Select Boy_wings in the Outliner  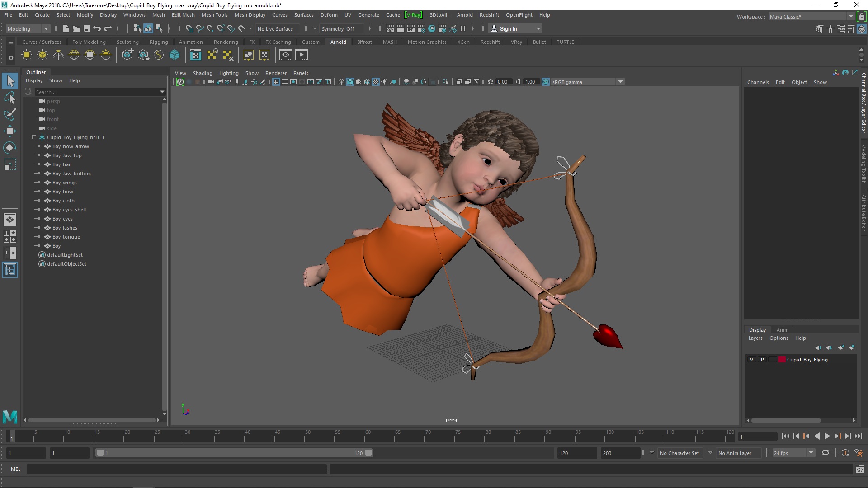[x=65, y=183]
